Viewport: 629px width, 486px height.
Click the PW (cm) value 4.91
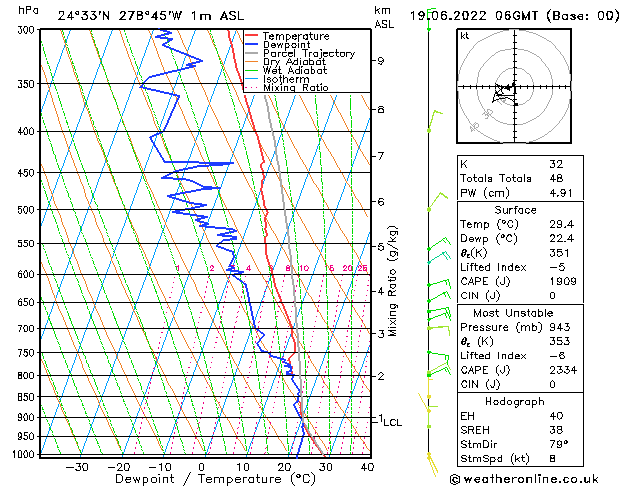[561, 193]
